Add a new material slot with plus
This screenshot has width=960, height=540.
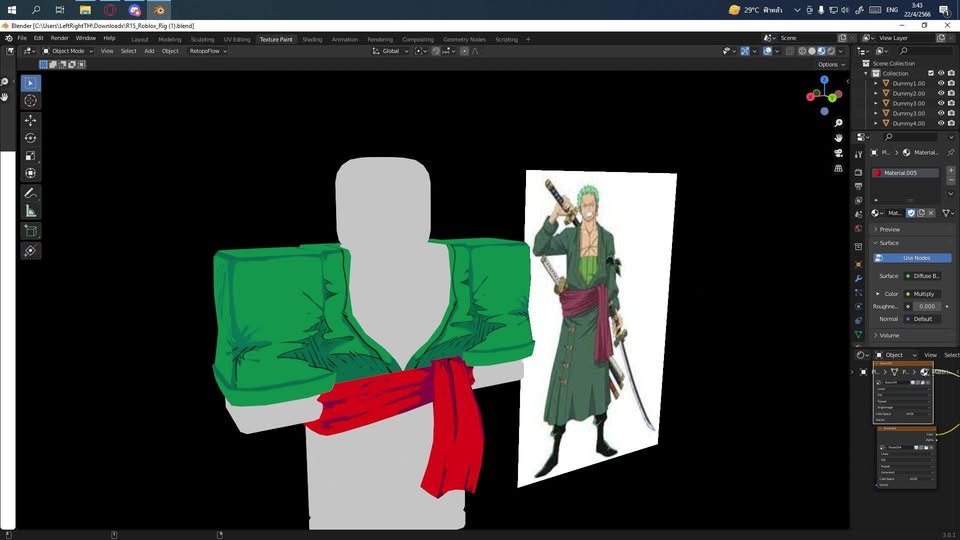coord(951,170)
